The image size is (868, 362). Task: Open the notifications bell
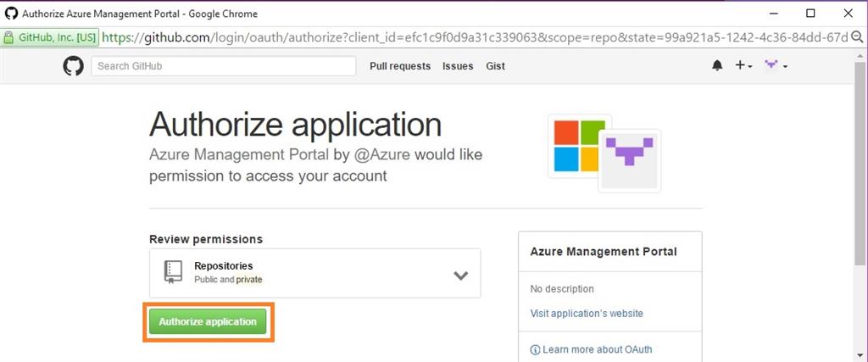(717, 66)
